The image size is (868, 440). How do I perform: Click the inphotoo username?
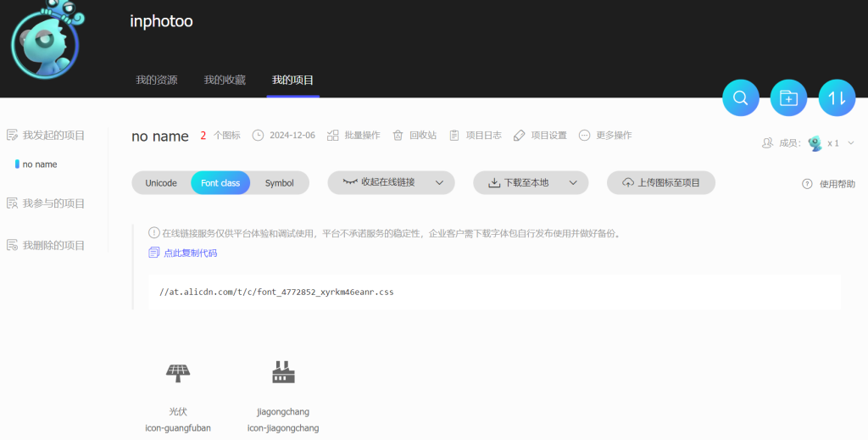click(x=161, y=21)
